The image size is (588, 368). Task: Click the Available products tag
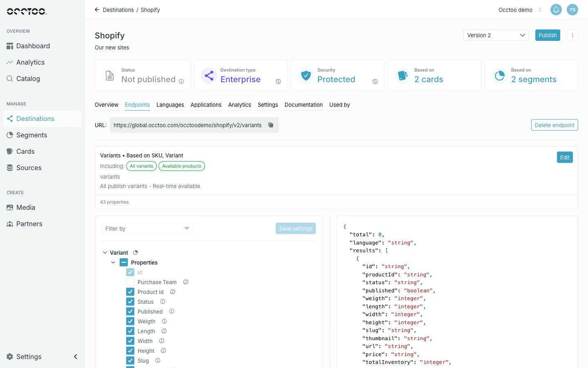point(182,166)
